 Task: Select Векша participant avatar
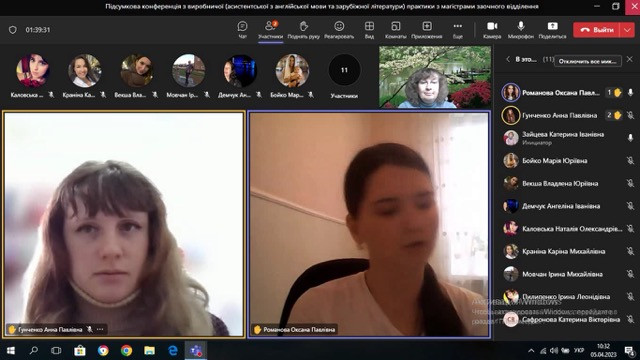[x=136, y=71]
